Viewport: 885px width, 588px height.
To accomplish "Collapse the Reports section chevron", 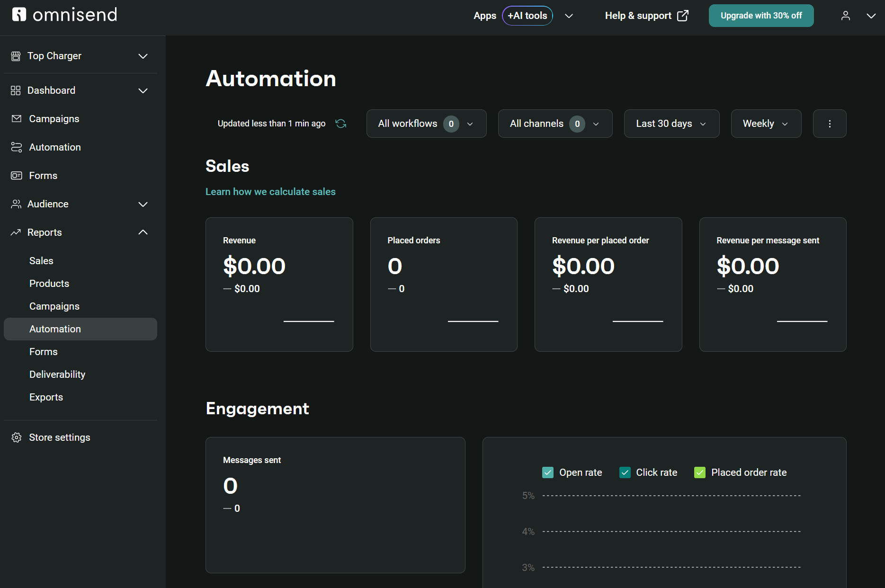I will tap(143, 232).
